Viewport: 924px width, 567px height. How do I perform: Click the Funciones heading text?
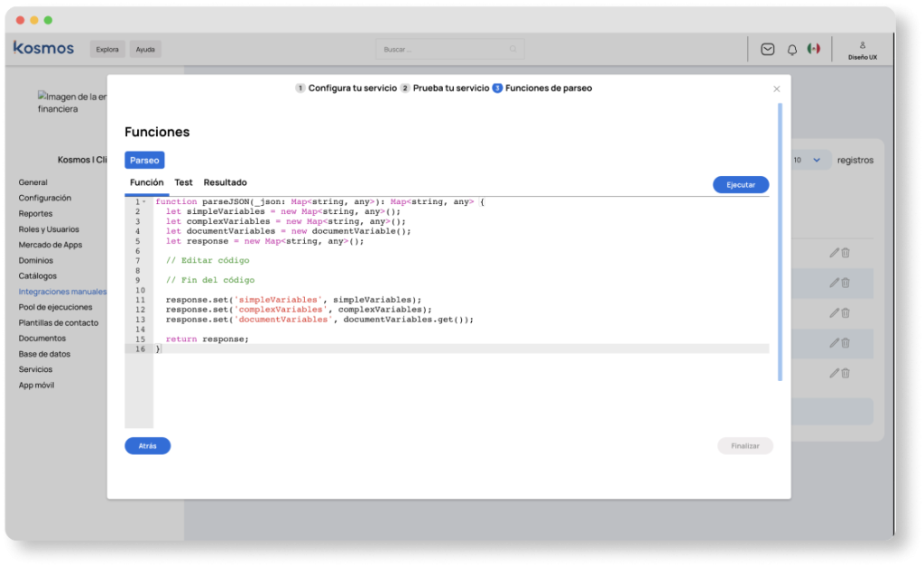point(157,132)
